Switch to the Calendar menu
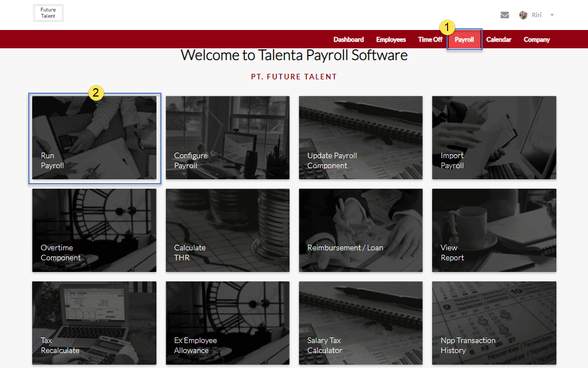Screen dimensions: 588x368 point(499,39)
